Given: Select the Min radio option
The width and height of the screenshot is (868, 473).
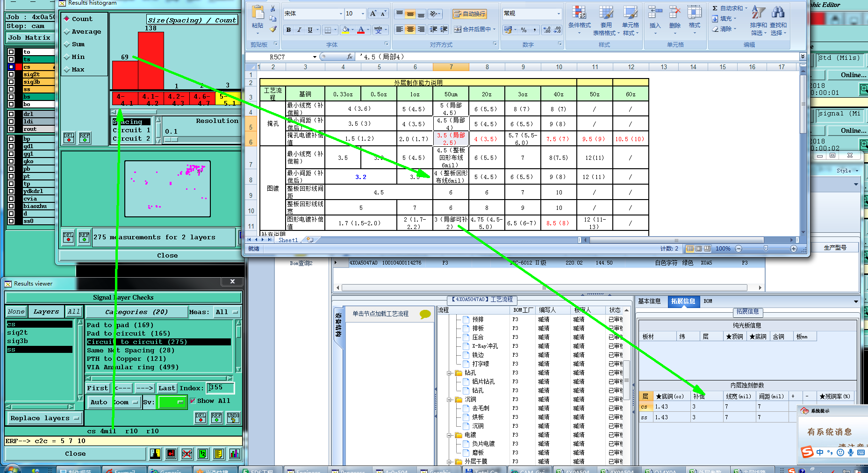Looking at the screenshot, I should coord(67,57).
